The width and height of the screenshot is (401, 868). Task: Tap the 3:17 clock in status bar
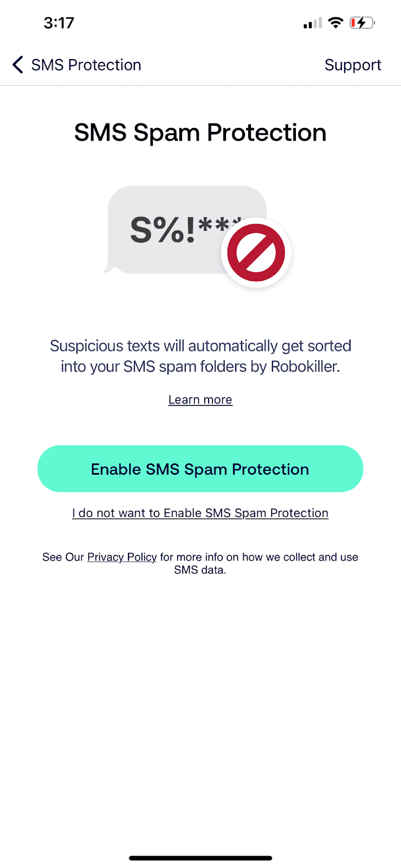(59, 23)
